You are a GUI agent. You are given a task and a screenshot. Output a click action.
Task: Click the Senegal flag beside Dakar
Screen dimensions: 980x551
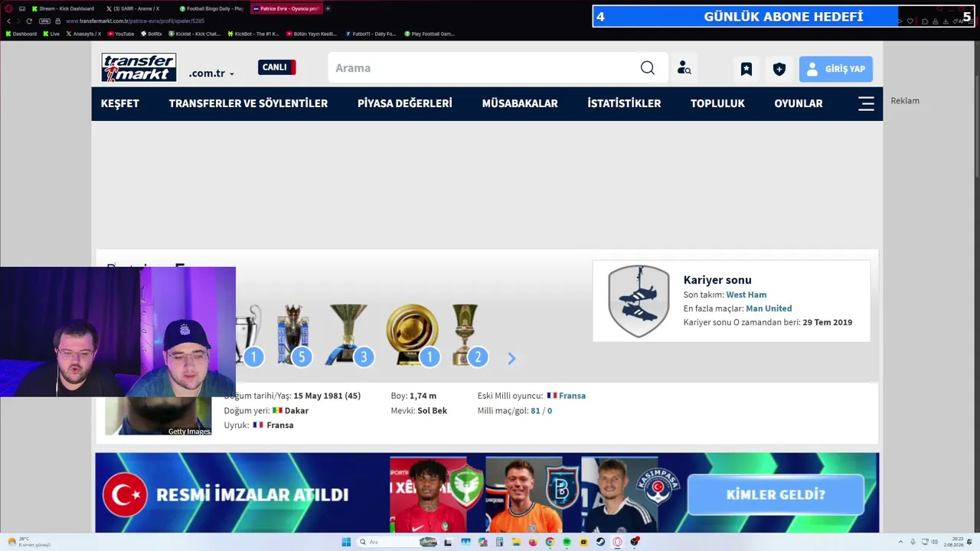(x=277, y=411)
